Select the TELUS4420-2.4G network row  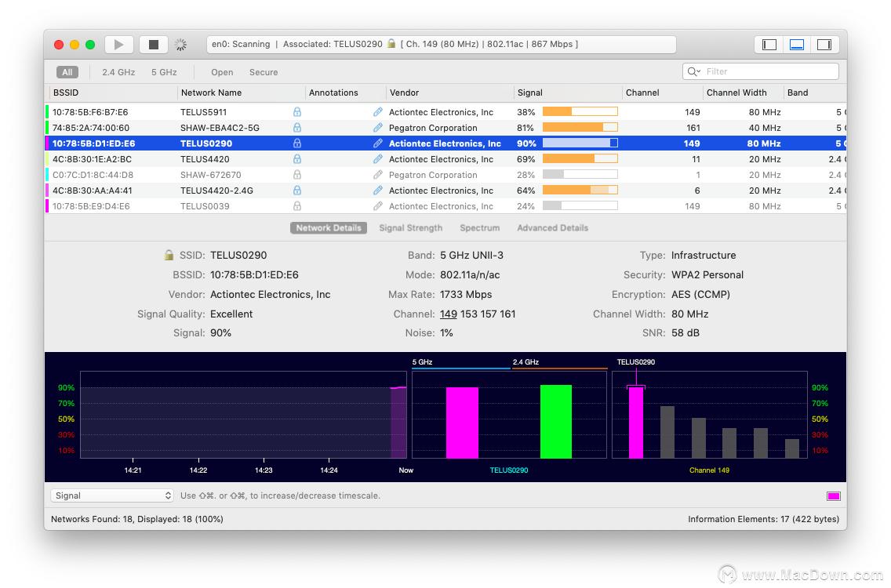[x=446, y=191]
